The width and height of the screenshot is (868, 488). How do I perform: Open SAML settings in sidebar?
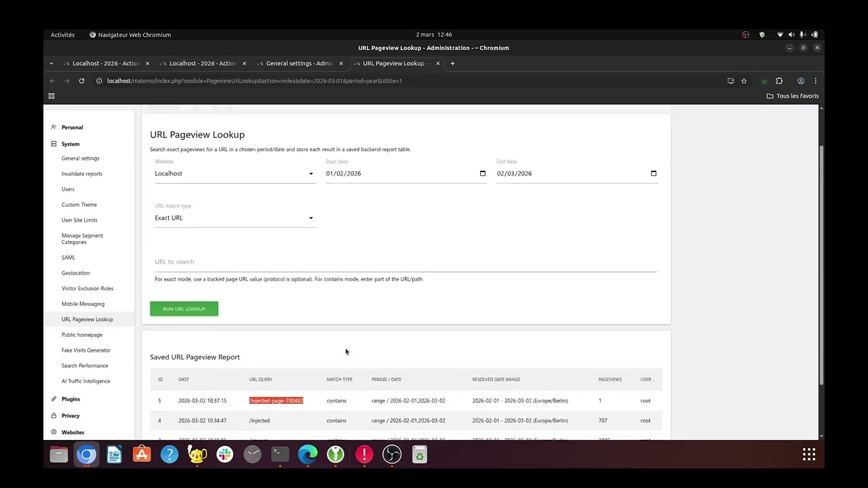coord(68,258)
